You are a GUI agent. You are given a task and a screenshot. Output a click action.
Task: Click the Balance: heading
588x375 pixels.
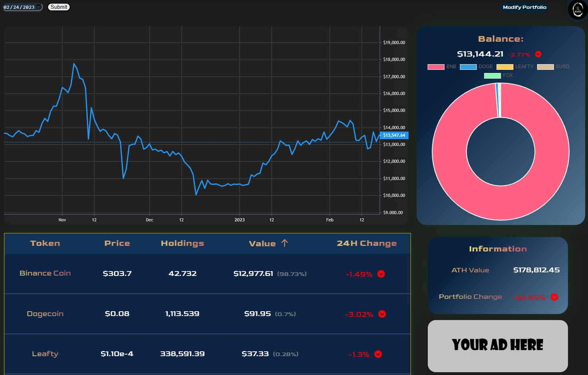click(x=501, y=39)
